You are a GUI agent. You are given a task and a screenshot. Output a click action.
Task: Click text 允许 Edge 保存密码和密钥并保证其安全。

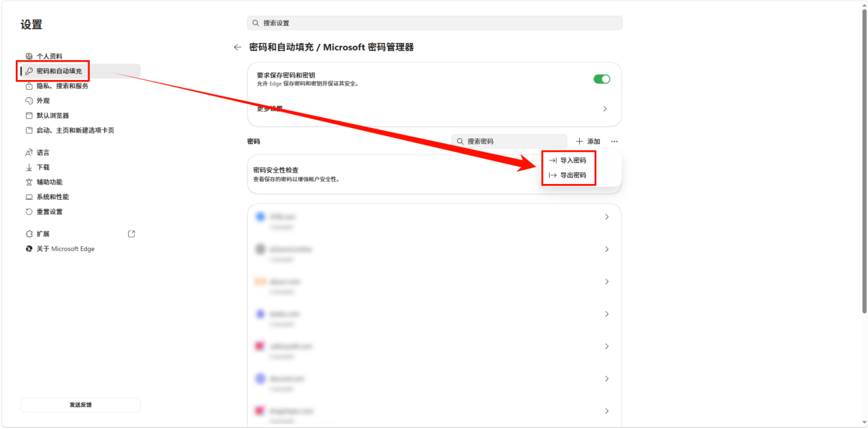pos(307,83)
